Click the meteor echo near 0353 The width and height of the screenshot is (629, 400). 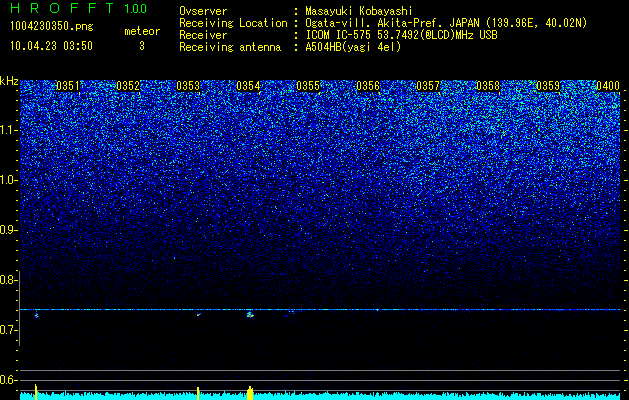pos(198,315)
